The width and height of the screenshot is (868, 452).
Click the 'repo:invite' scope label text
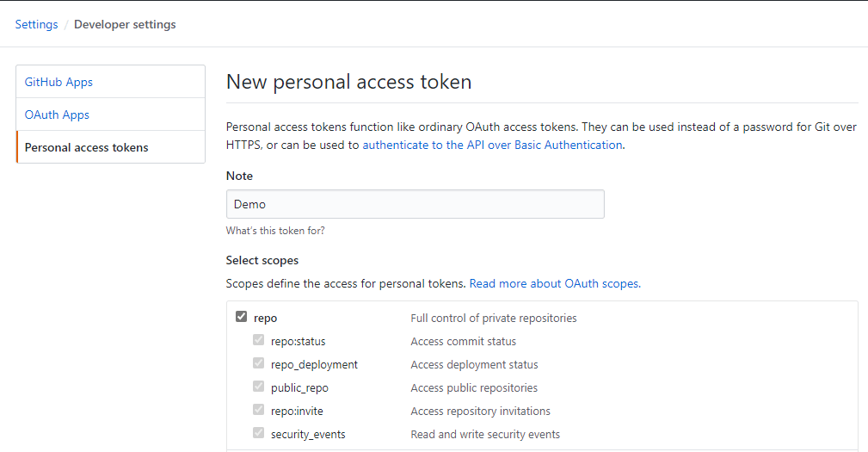point(297,411)
